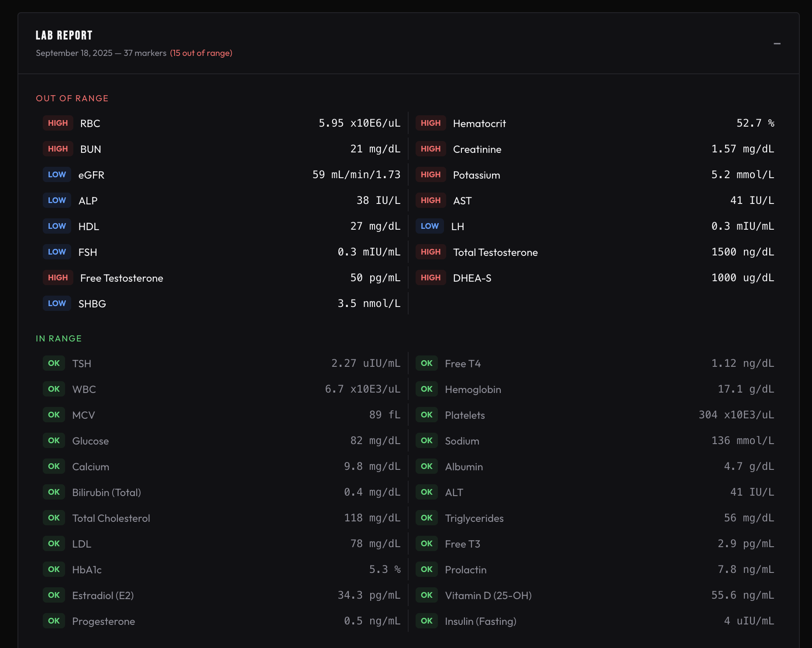This screenshot has width=812, height=648.
Task: Click the LOW badge beside LH
Action: [430, 226]
